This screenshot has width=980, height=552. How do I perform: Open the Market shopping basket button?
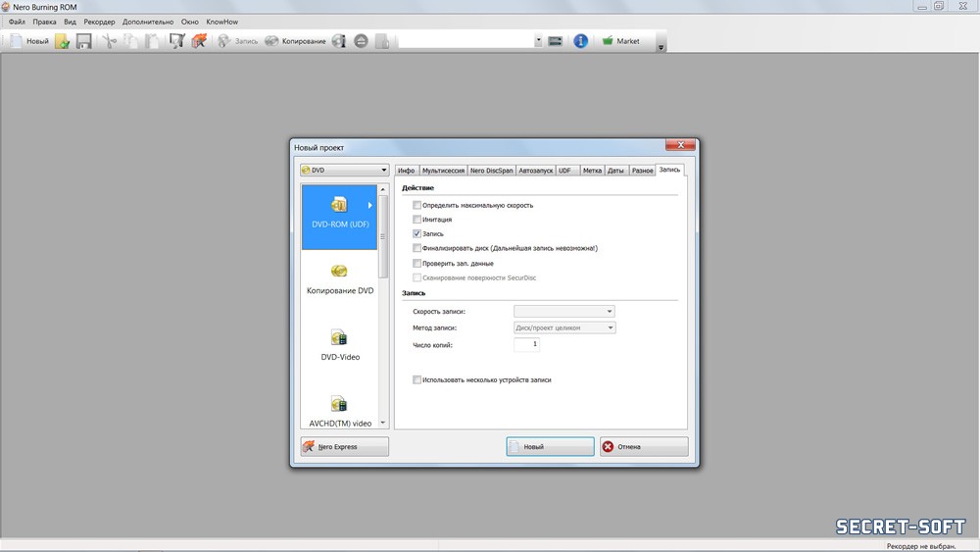tap(620, 41)
